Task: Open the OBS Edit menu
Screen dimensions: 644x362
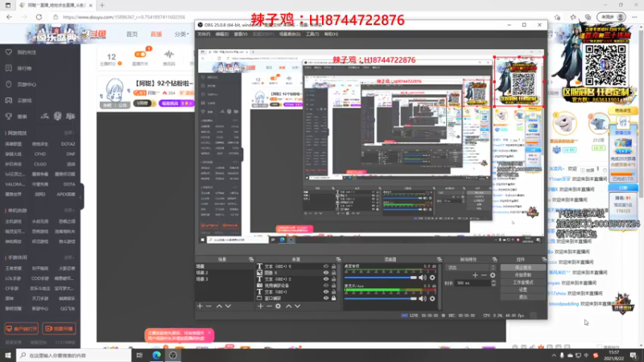Action: 222,34
